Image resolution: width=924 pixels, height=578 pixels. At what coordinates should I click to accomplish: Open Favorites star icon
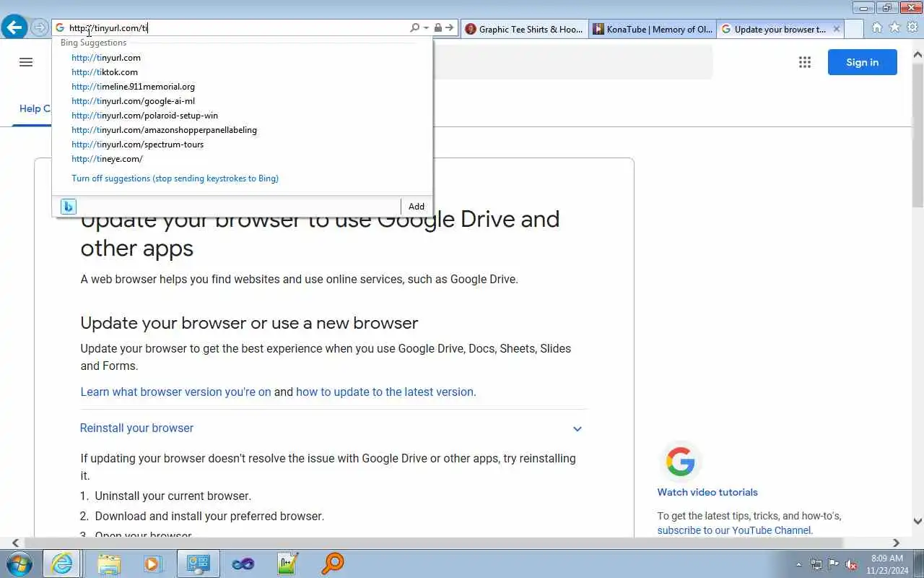click(x=894, y=27)
